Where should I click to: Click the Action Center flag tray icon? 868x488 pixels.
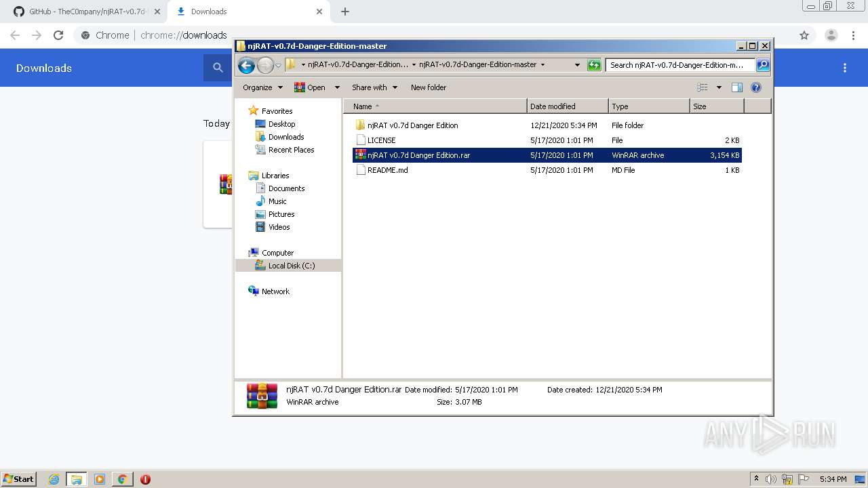tap(804, 479)
